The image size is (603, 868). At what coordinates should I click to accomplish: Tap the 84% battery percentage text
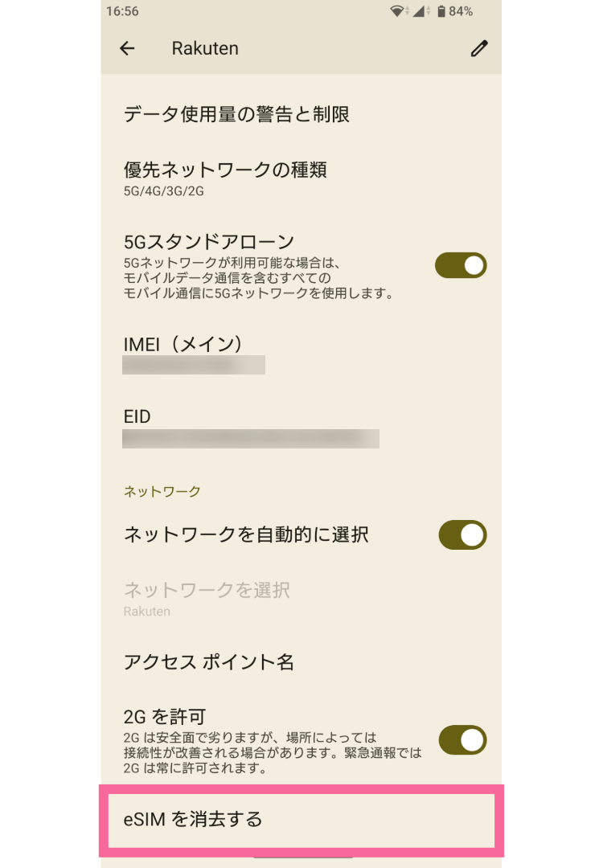click(x=461, y=11)
